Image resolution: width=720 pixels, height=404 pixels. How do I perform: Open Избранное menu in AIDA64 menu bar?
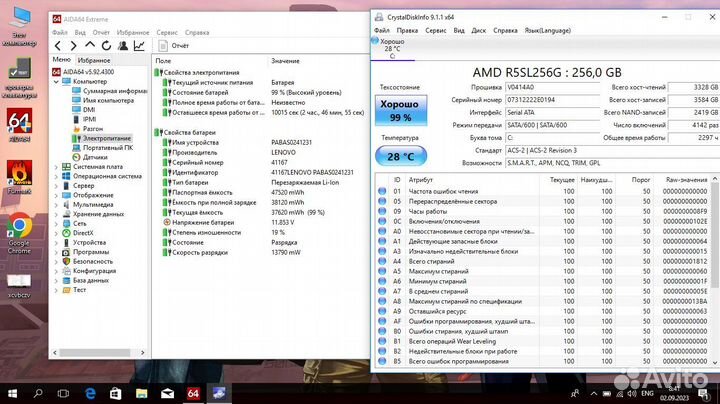click(133, 33)
